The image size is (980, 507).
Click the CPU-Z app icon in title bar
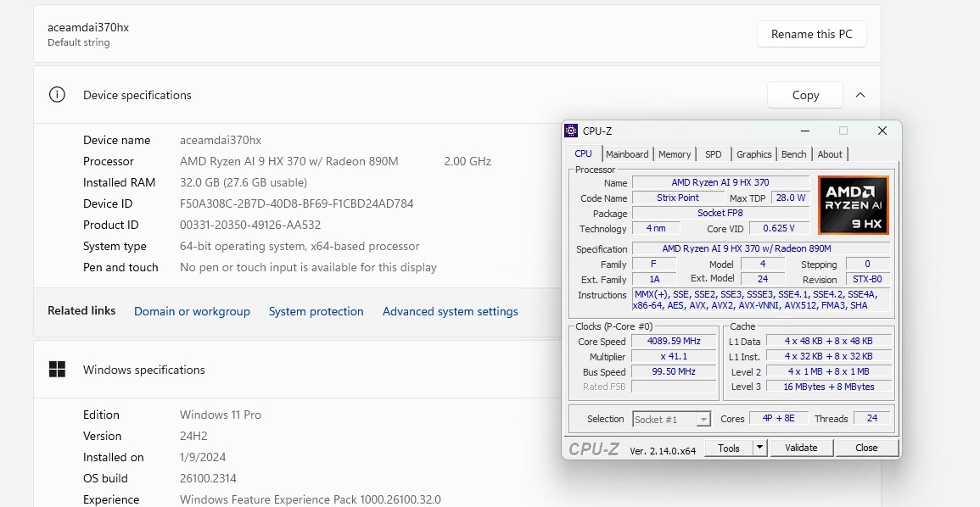click(571, 131)
